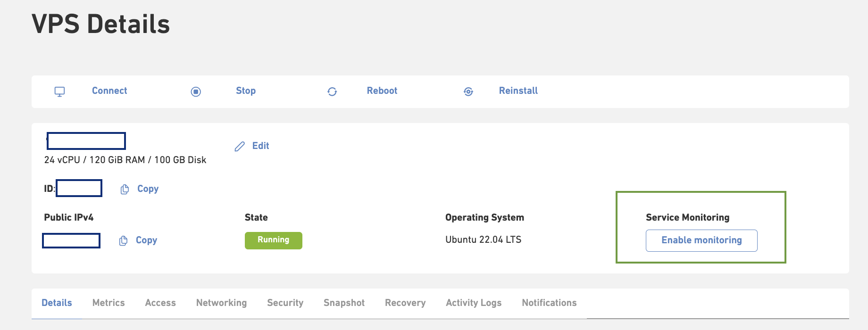Viewport: 868px width, 330px height.
Task: Click the Edit pencil icon
Action: [x=240, y=146]
